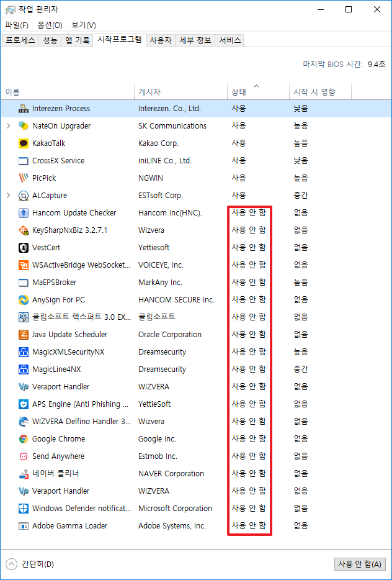Click the Google Chrome icon
The width and height of the screenshot is (392, 580).
(x=24, y=439)
